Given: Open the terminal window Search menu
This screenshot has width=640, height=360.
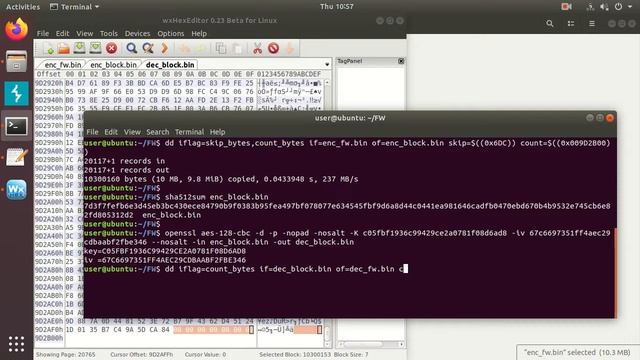Looking at the screenshot, I should pos(158,132).
